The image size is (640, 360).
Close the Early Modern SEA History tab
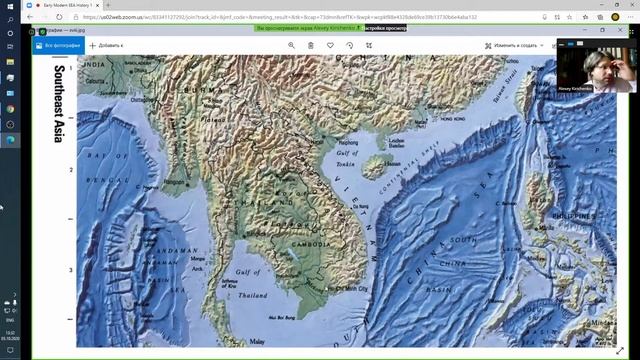[98, 5]
